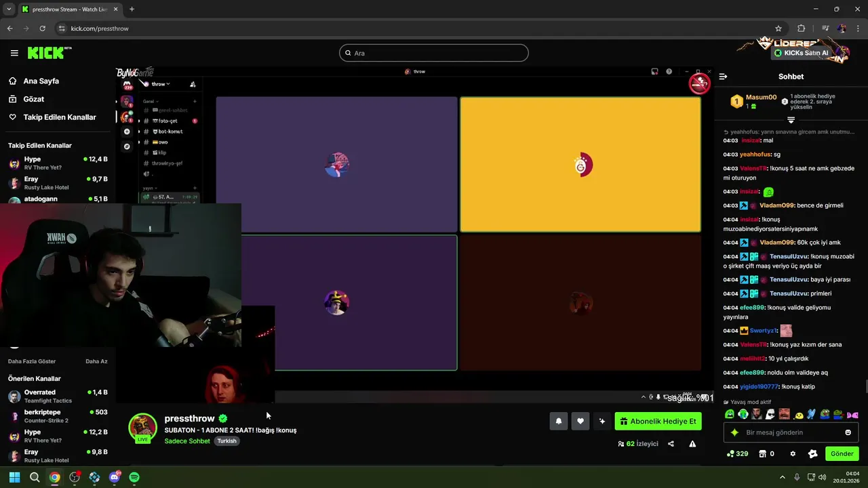Image resolution: width=868 pixels, height=488 pixels.
Task: Open the hamburger sidebar menu
Action: 14,53
